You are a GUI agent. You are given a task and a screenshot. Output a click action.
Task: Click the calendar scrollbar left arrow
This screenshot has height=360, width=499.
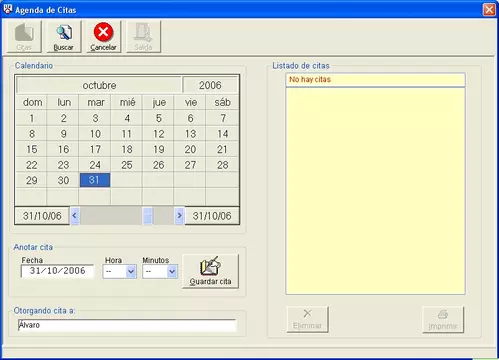point(75,216)
